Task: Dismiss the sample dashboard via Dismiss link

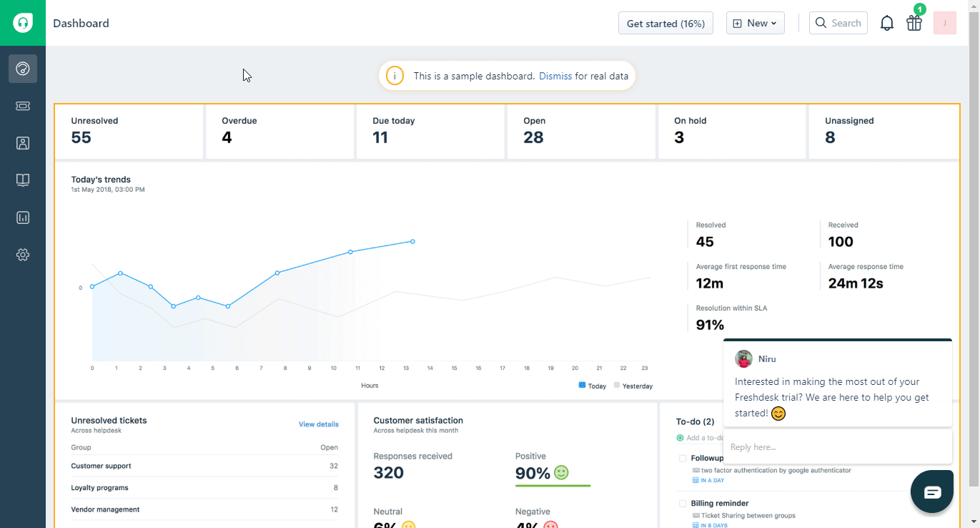Action: tap(555, 76)
